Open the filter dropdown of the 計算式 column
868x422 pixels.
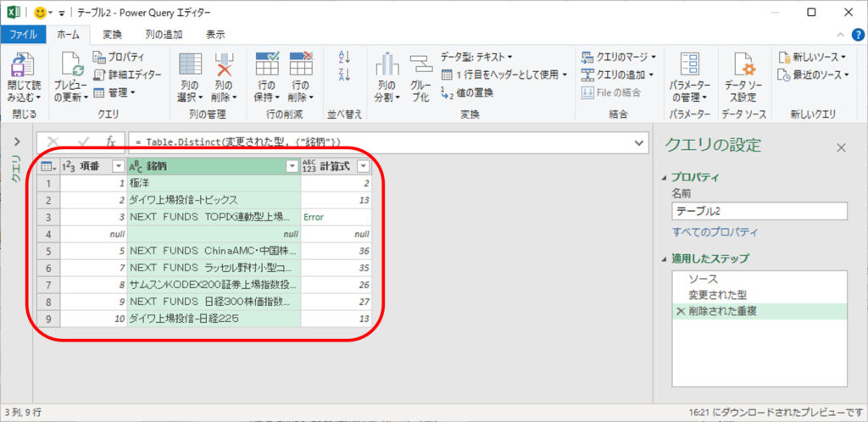363,166
